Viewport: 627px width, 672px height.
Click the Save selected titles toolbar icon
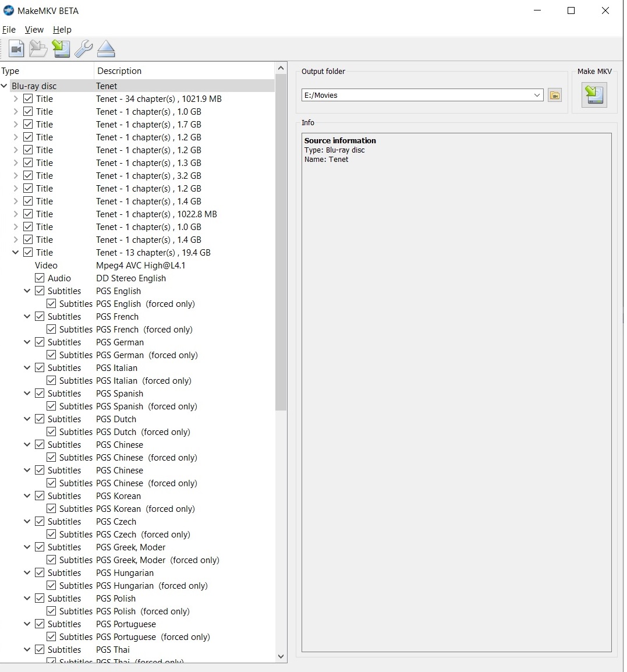(61, 48)
